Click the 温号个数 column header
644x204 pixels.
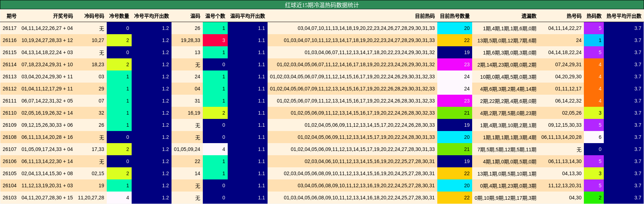[x=215, y=16]
